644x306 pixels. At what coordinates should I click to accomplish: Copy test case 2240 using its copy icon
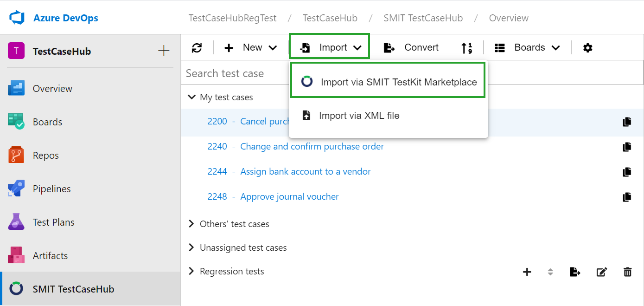click(x=627, y=147)
